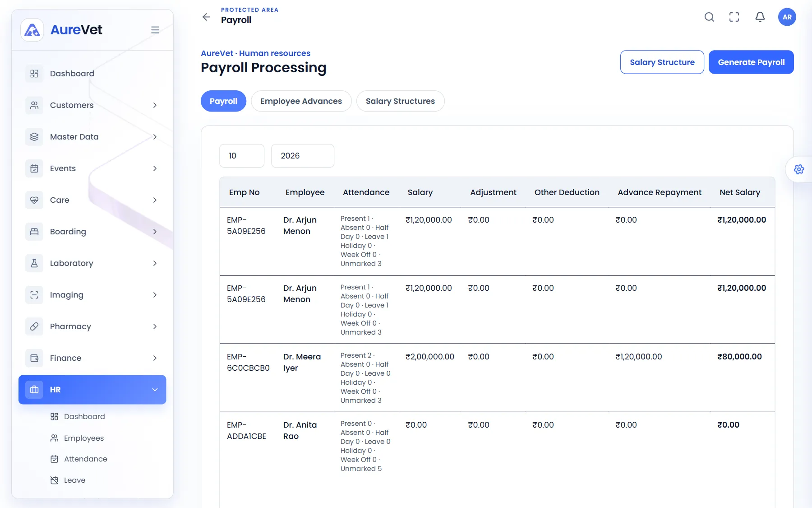Click the Events calendar icon
Viewport: 812px width, 508px height.
click(x=34, y=168)
